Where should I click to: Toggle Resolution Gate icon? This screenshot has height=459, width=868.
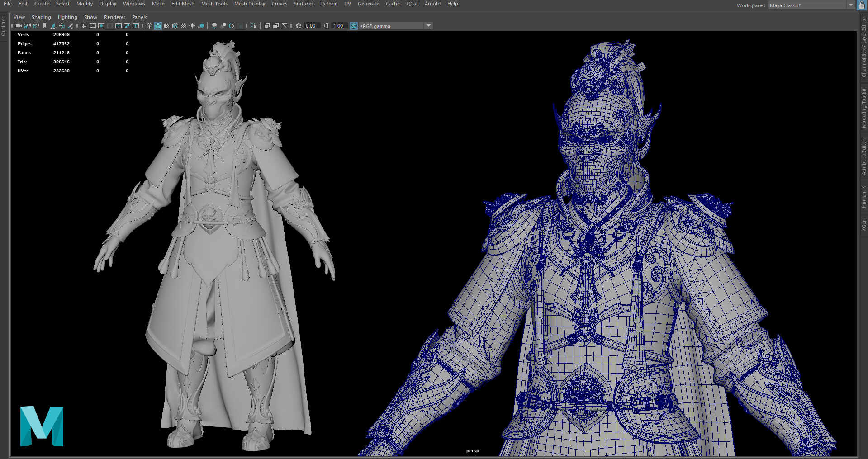[101, 26]
